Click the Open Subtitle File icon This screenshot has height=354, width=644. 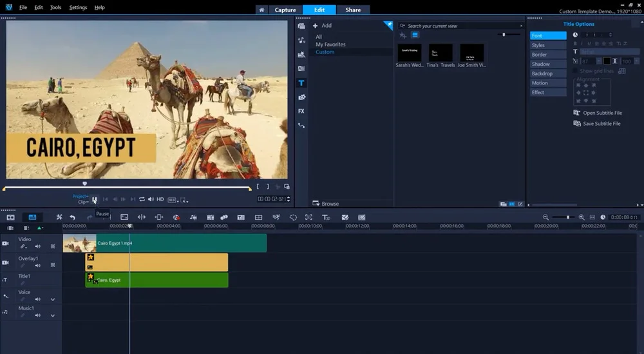[577, 113]
